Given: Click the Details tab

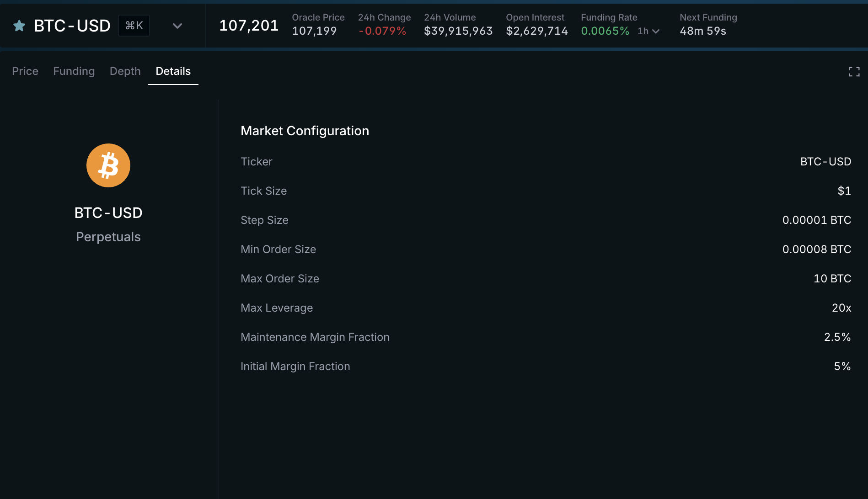Looking at the screenshot, I should click(173, 71).
